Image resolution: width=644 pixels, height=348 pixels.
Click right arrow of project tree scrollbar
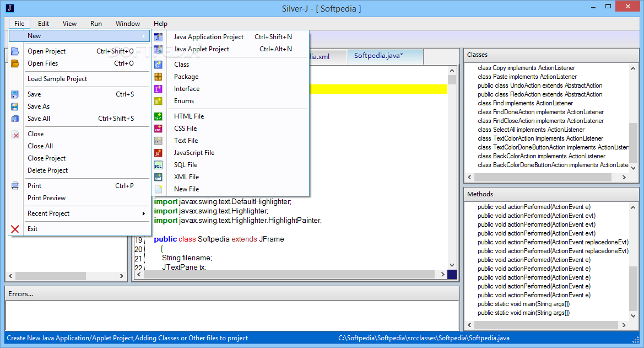point(122,276)
